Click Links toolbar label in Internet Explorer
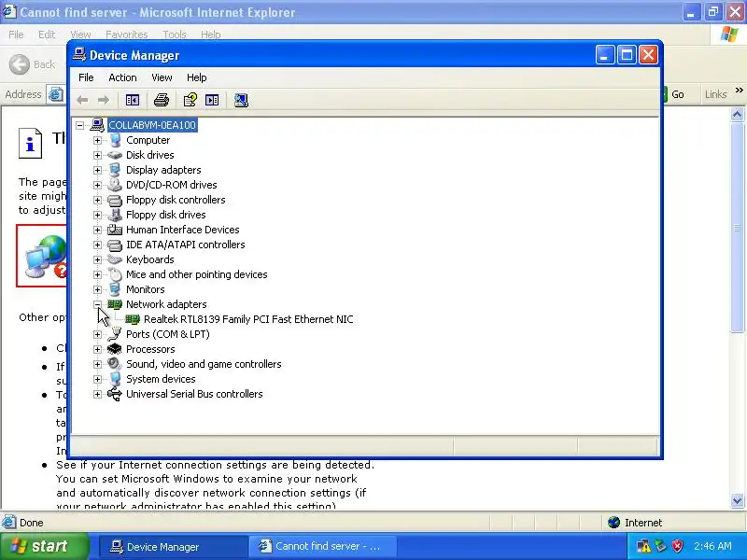 point(715,94)
